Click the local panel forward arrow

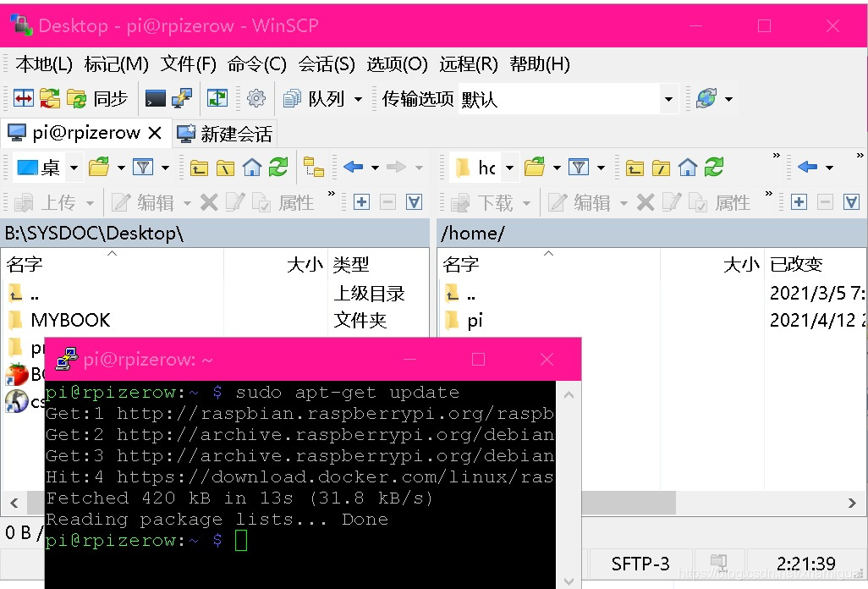pos(397,167)
